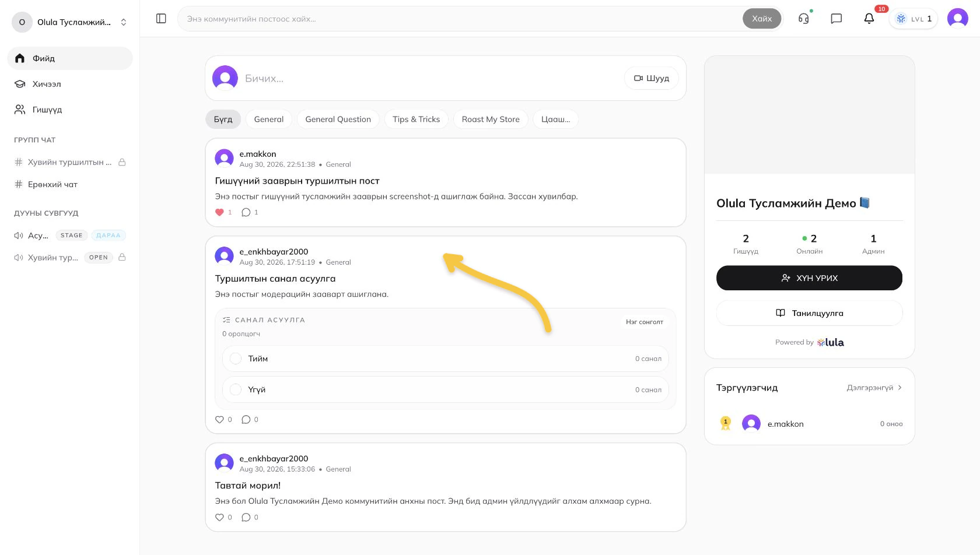Open post title Туршилтын санал асуулга
The height and width of the screenshot is (555, 980).
coord(275,279)
